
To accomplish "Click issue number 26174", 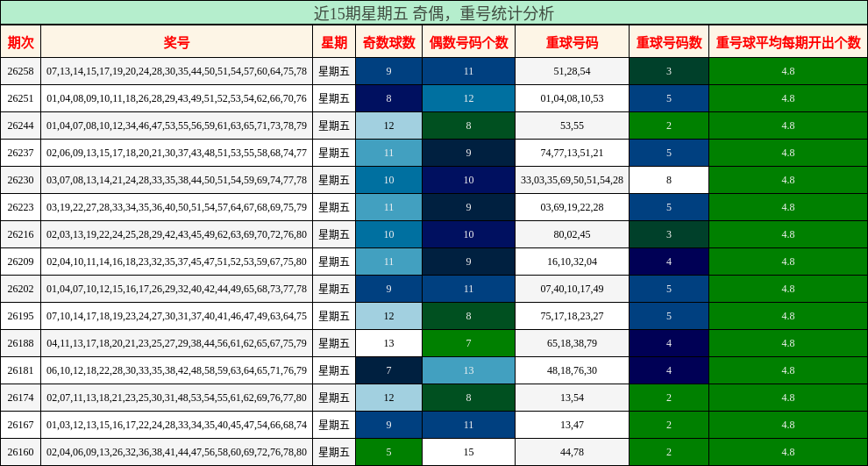I will click(20, 397).
